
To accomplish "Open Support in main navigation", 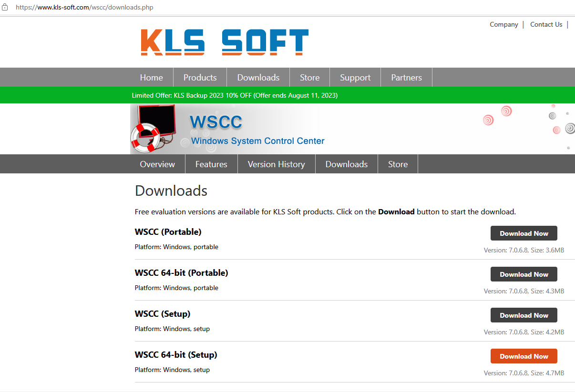I will [x=355, y=78].
